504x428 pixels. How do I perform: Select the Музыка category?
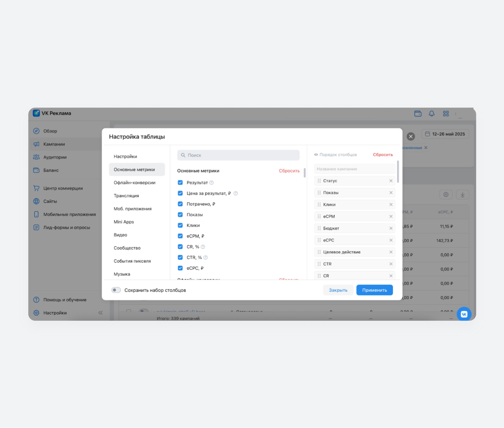pos(137,274)
